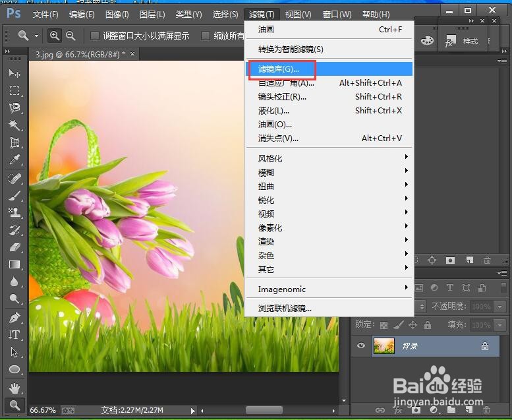Click the horizontal scrollbar thumb
The height and width of the screenshot is (420, 512).
(264, 410)
